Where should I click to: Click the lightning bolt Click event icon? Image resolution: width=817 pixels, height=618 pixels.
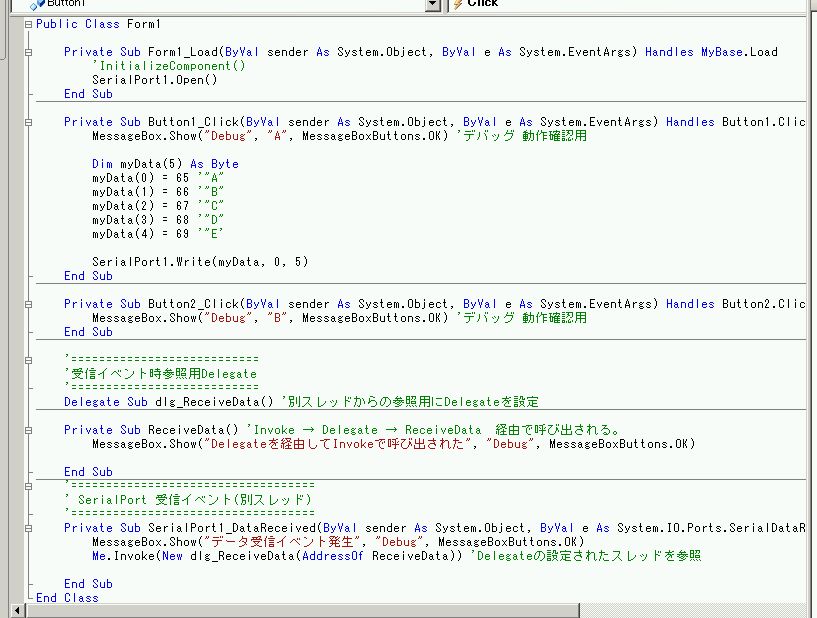tap(458, 4)
